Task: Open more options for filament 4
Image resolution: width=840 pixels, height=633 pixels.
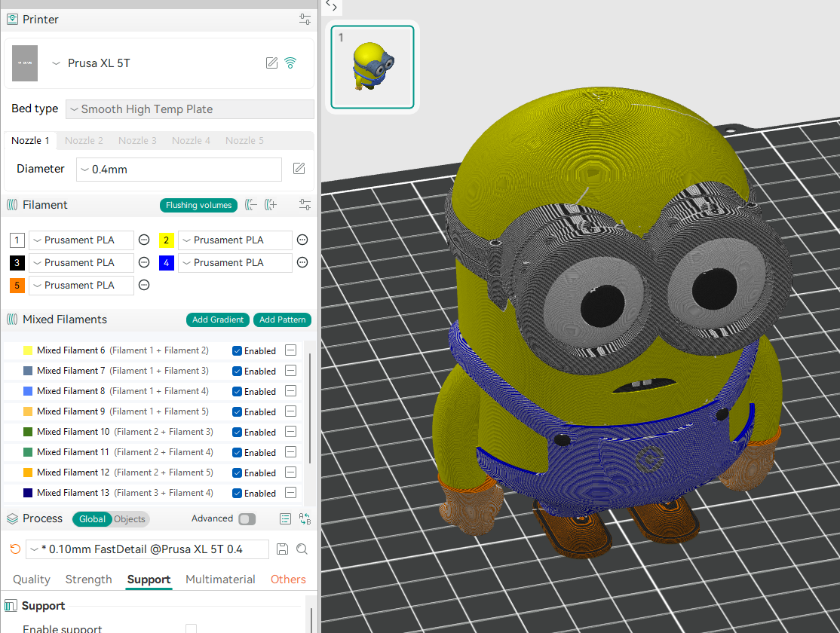Action: pos(302,262)
